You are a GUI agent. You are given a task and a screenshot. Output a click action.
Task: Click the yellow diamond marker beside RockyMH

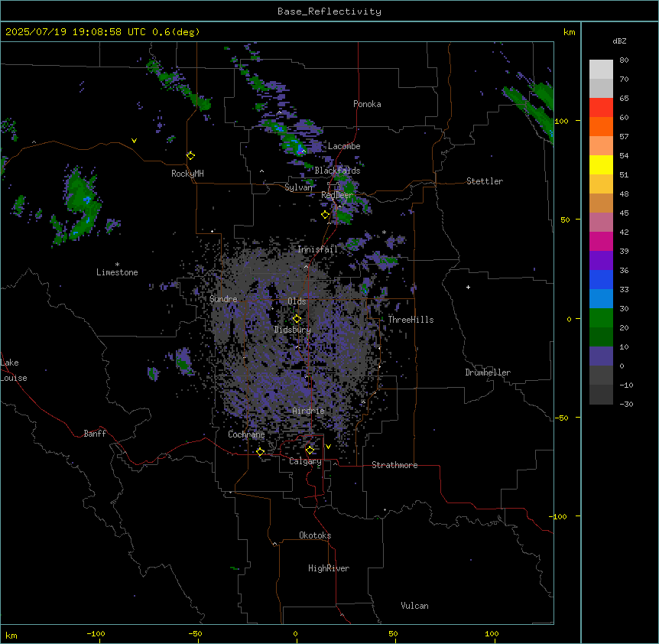click(190, 156)
